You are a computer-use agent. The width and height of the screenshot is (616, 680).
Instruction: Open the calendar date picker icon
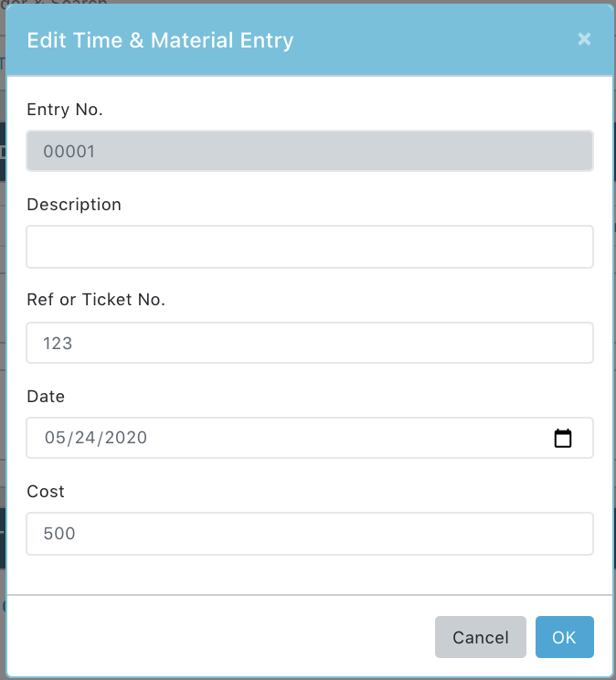563,438
